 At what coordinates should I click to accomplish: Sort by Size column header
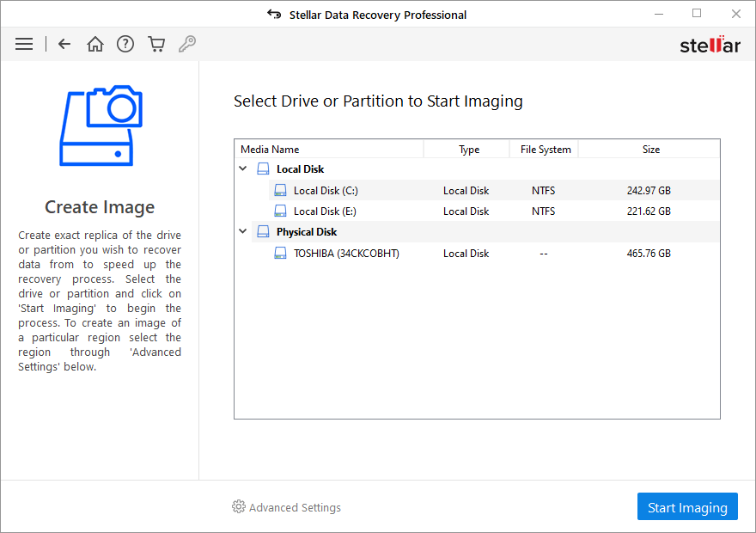click(649, 150)
